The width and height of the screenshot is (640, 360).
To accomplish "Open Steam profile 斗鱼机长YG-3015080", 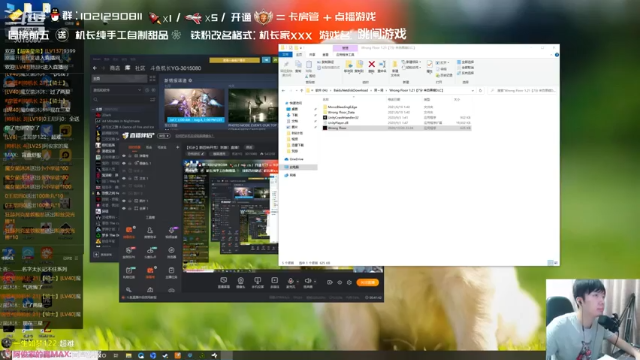I will 176,68.
